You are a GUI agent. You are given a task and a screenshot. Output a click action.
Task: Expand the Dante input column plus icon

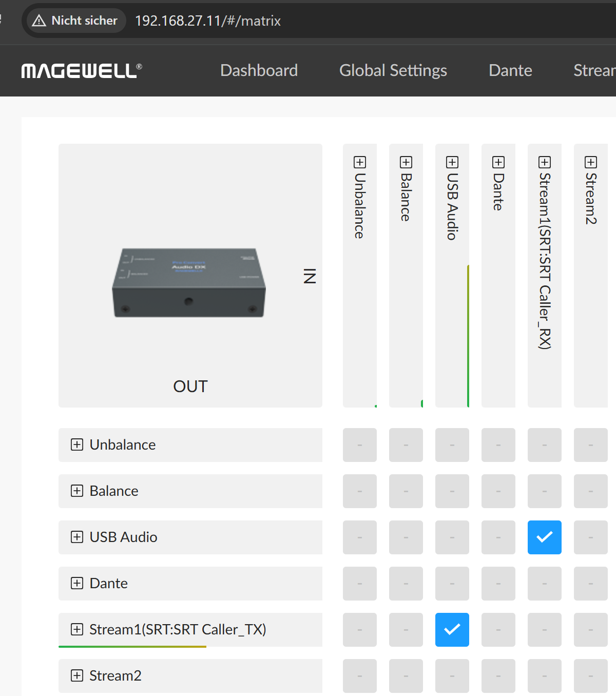tap(498, 162)
